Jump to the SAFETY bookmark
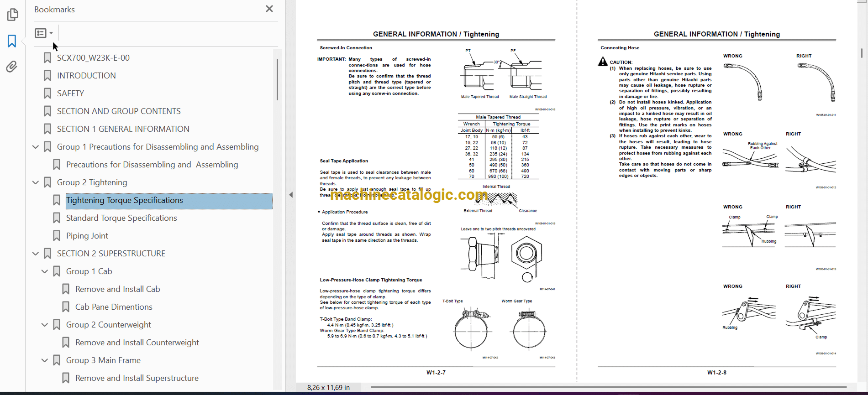Viewport: 868px width, 395px height. [70, 94]
